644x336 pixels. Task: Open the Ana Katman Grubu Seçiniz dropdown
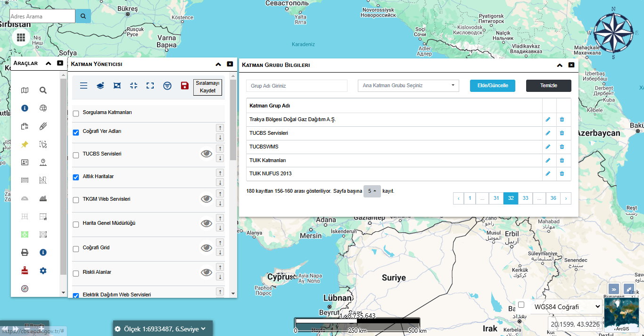[408, 86]
